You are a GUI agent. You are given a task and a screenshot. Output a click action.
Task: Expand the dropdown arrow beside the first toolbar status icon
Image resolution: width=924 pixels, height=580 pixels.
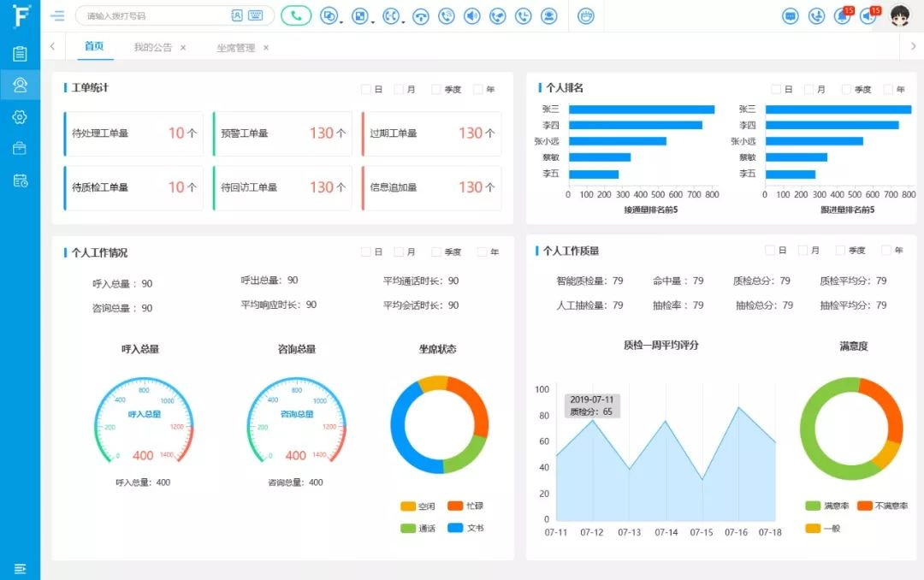[x=341, y=21]
